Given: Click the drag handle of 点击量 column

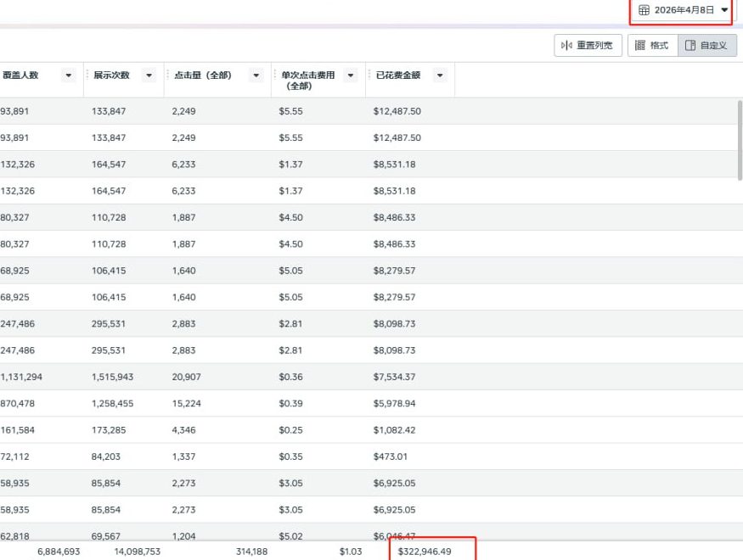Looking at the screenshot, I should (x=168, y=75).
